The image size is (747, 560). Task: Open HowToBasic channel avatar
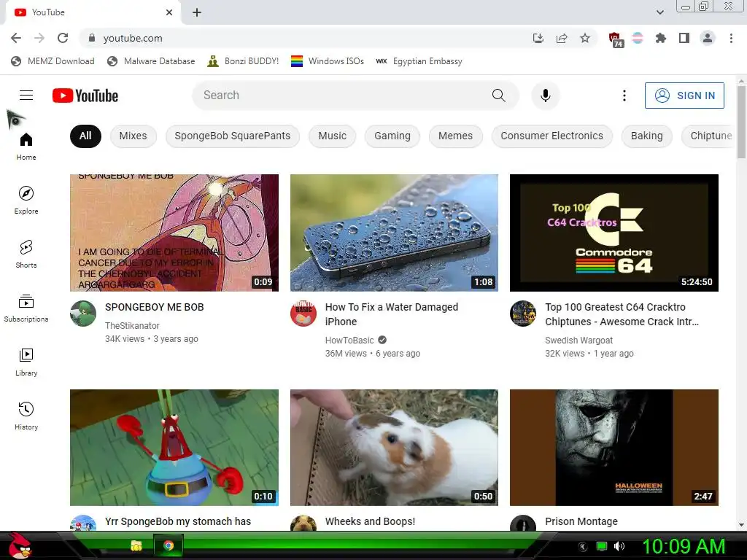tap(303, 314)
